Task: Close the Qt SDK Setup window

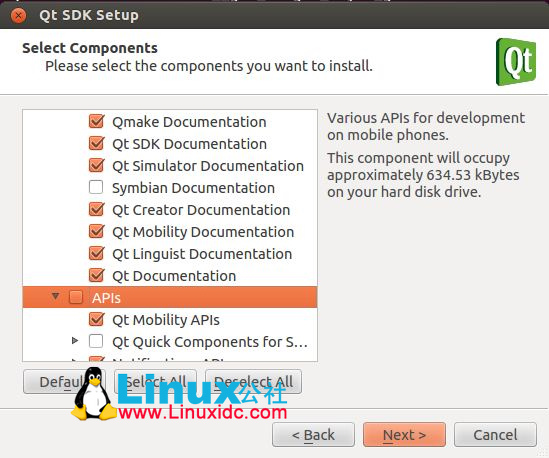Action: click(18, 16)
